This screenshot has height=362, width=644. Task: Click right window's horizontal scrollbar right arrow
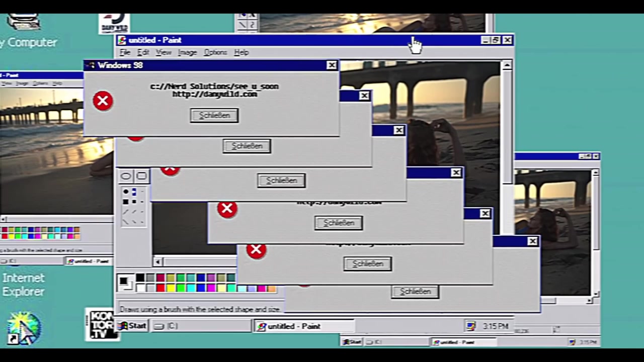click(589, 301)
